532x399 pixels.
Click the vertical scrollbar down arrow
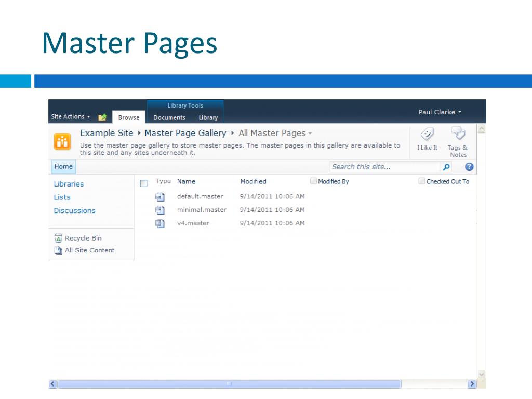[482, 375]
